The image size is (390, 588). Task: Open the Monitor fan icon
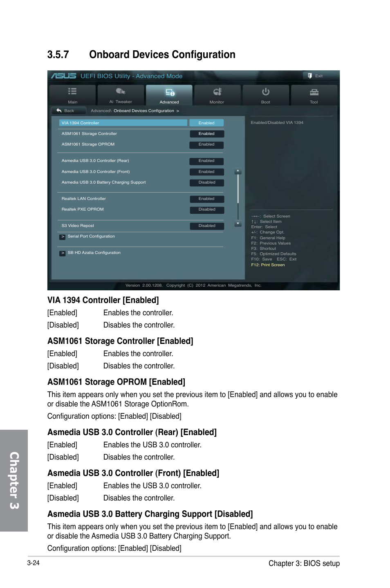[x=217, y=92]
